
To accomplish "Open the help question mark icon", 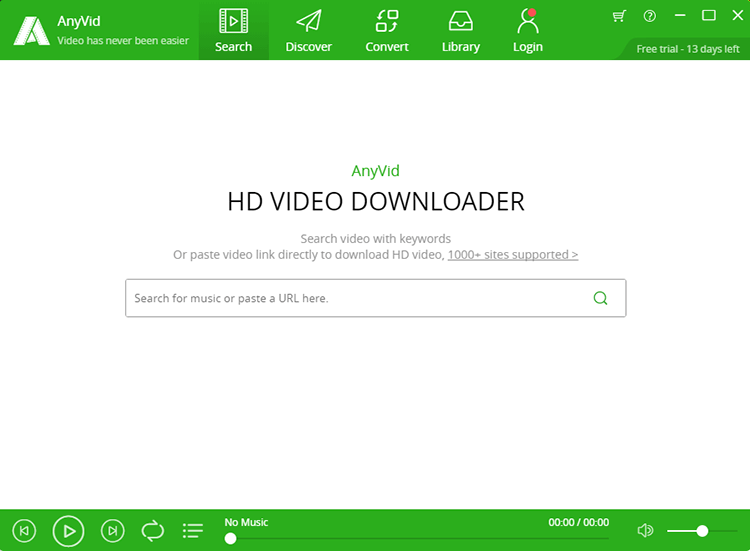I will tap(650, 16).
